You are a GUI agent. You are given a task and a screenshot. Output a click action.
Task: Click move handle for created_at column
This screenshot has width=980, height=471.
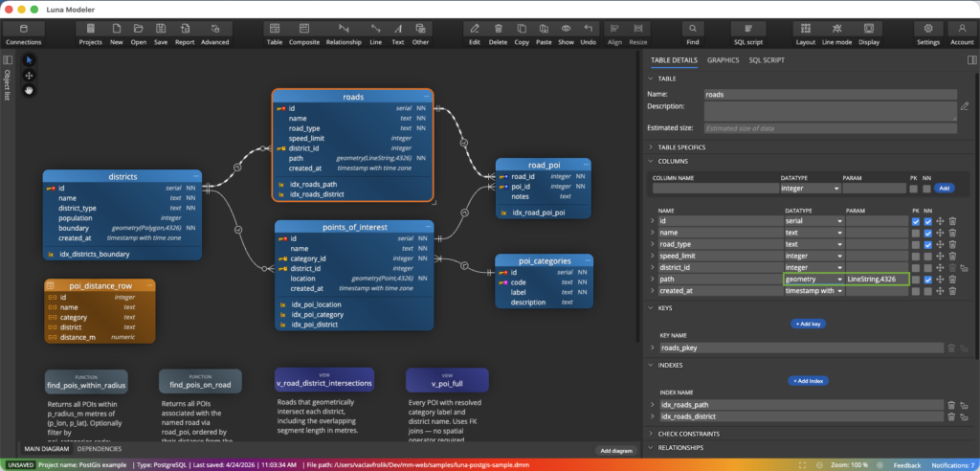[940, 291]
